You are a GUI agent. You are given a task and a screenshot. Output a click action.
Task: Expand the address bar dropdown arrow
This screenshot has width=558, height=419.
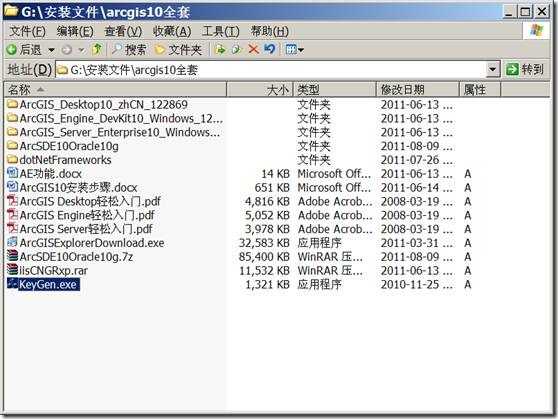click(493, 69)
